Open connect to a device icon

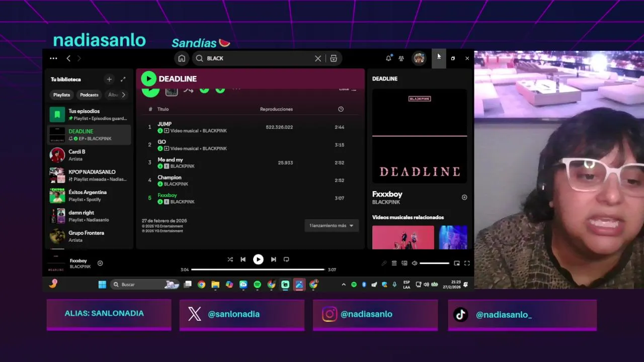405,263
